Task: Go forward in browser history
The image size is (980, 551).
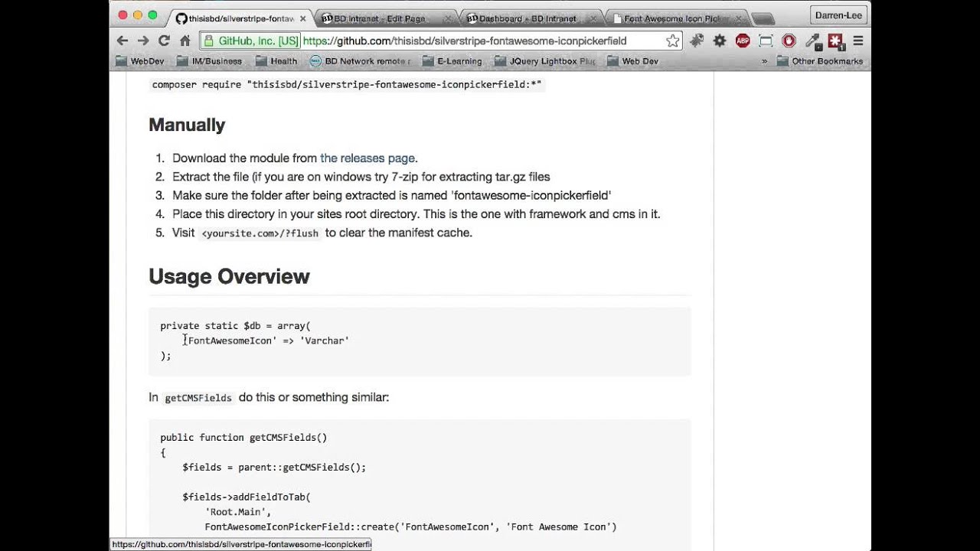Action: [143, 41]
